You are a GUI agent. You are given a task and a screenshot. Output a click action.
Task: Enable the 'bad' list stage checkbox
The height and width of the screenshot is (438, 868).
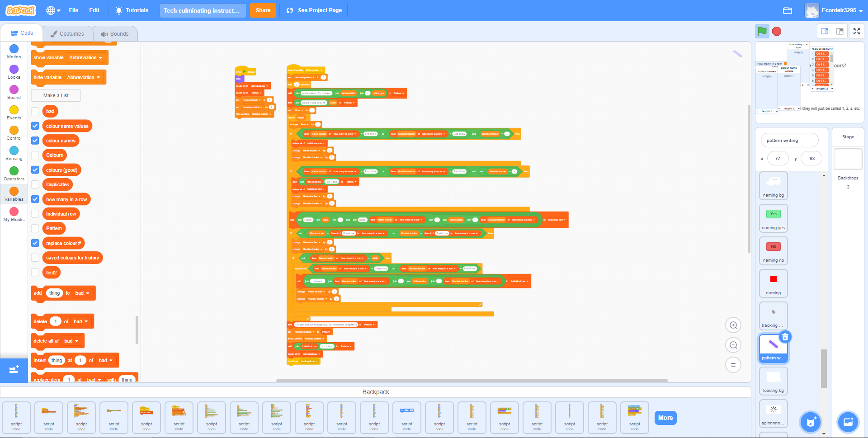(x=35, y=111)
